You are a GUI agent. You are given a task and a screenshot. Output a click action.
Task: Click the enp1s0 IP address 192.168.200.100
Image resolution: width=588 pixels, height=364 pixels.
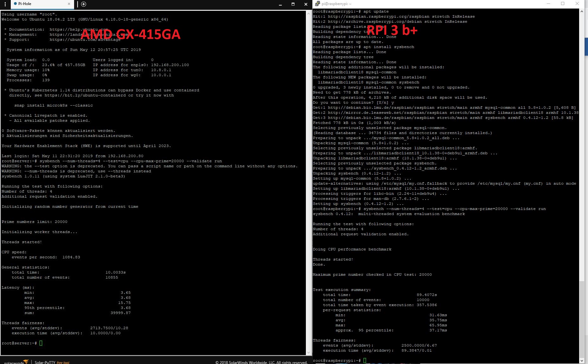tap(170, 65)
